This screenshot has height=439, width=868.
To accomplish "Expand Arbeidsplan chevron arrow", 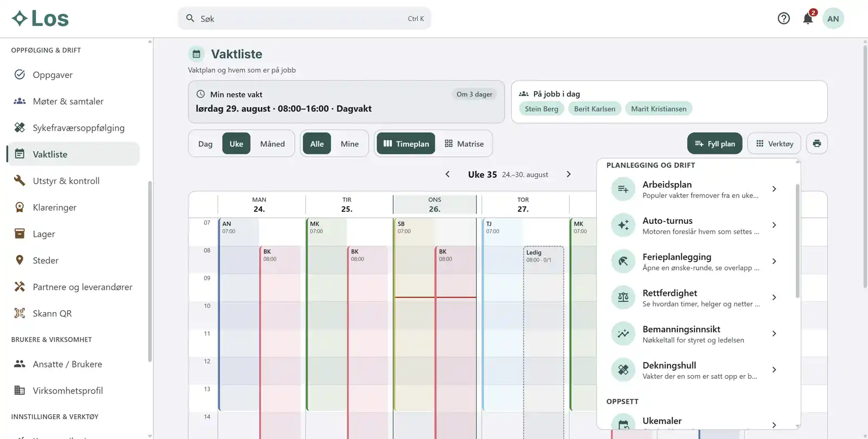I will coord(774,189).
